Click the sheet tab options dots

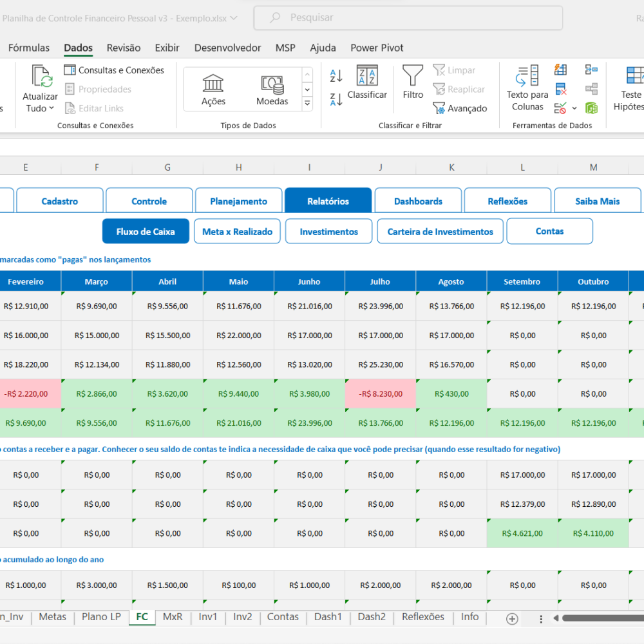(x=541, y=619)
